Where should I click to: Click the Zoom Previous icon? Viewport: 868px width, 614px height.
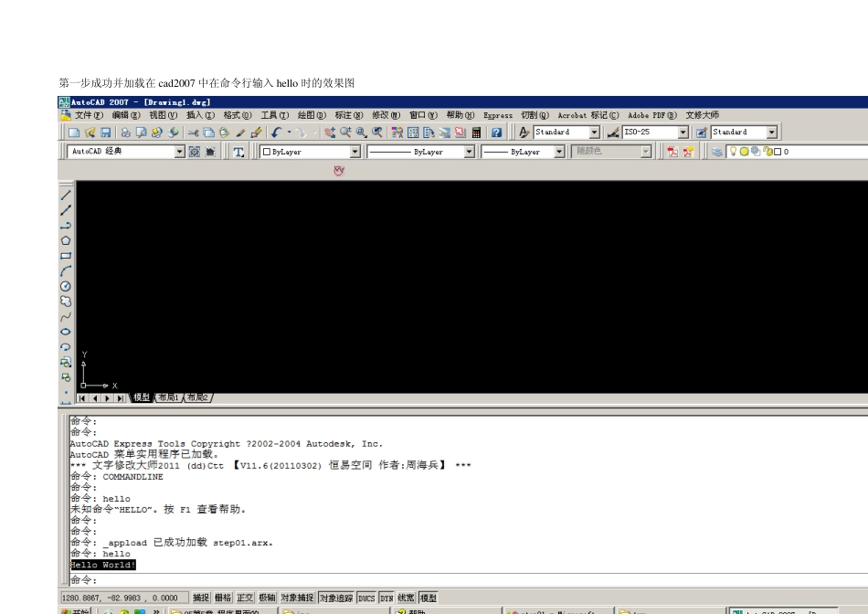pyautogui.click(x=377, y=132)
